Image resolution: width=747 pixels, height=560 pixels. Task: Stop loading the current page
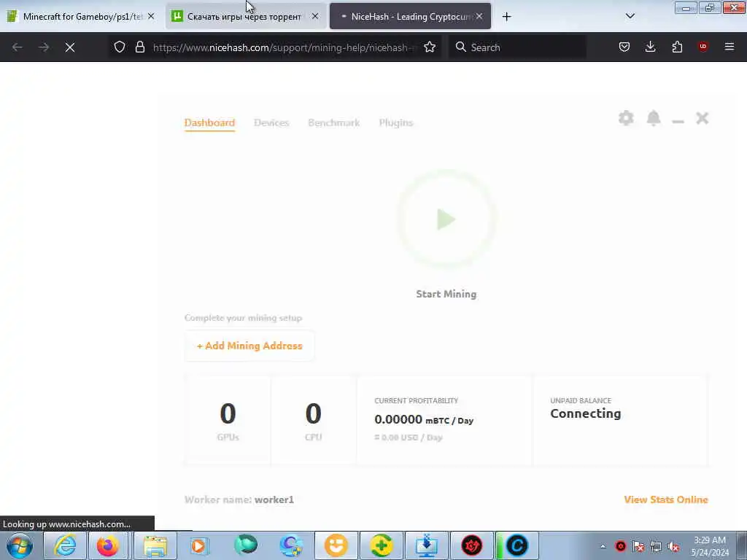click(70, 47)
